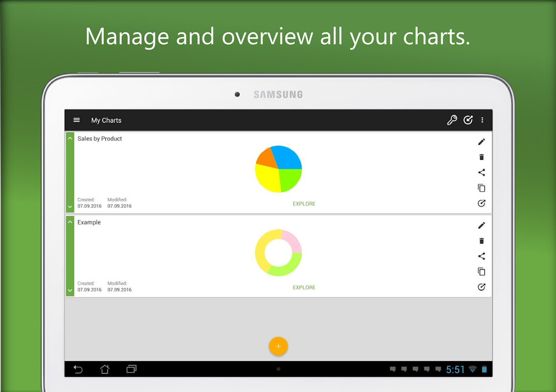This screenshot has width=556, height=392.
Task: Tap the battery status icon
Action: pos(484,369)
